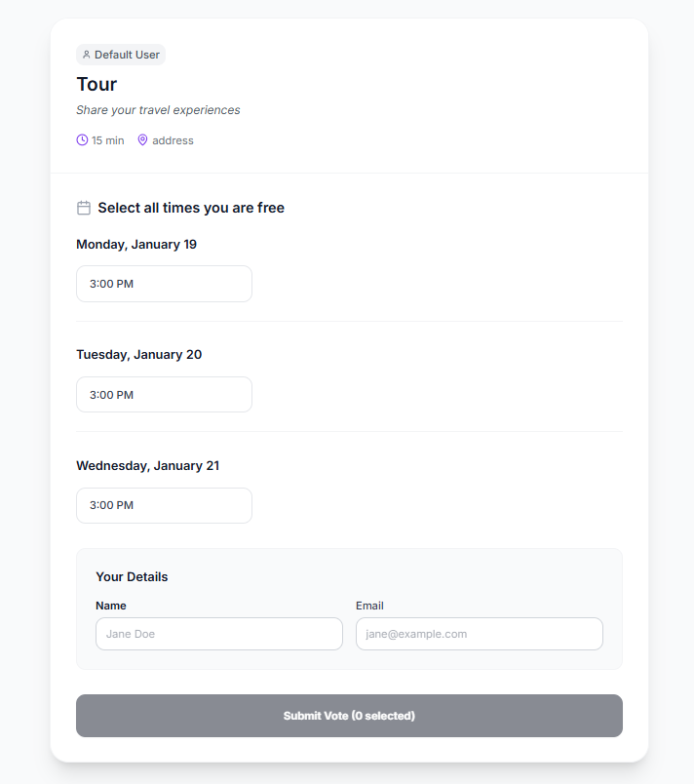Toggle the 3:00 PM slot for Monday, January 19
The height and width of the screenshot is (784, 694).
click(x=164, y=284)
